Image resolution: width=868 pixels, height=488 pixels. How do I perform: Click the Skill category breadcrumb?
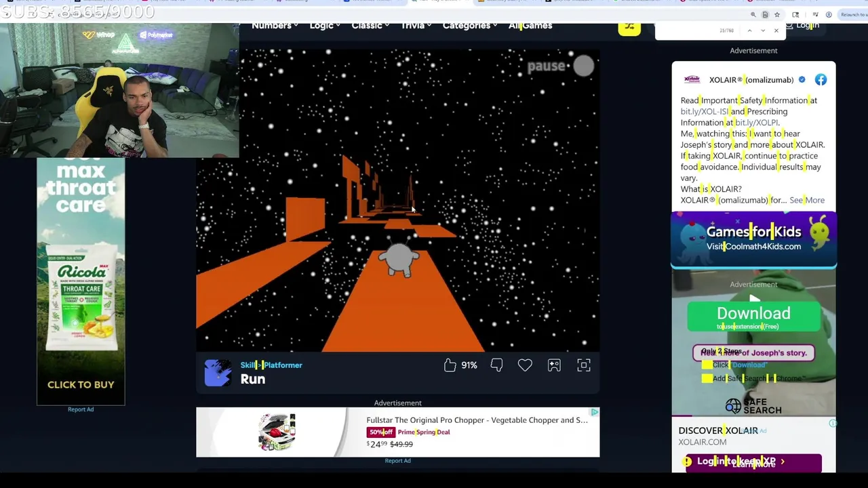[248, 365]
